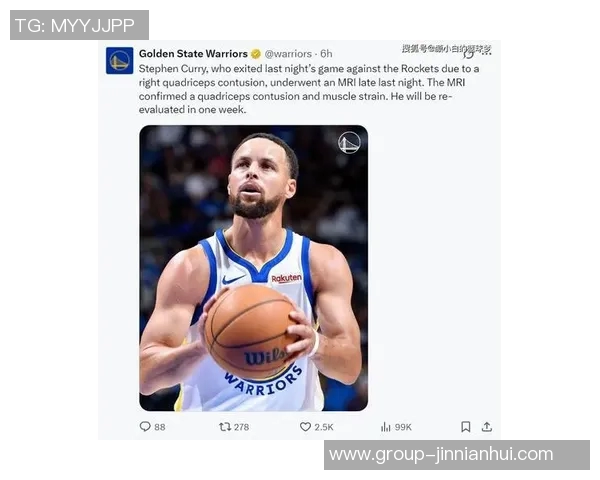Open Golden State Warriors profile name
Viewport: 600px width, 480px height.
[x=193, y=54]
